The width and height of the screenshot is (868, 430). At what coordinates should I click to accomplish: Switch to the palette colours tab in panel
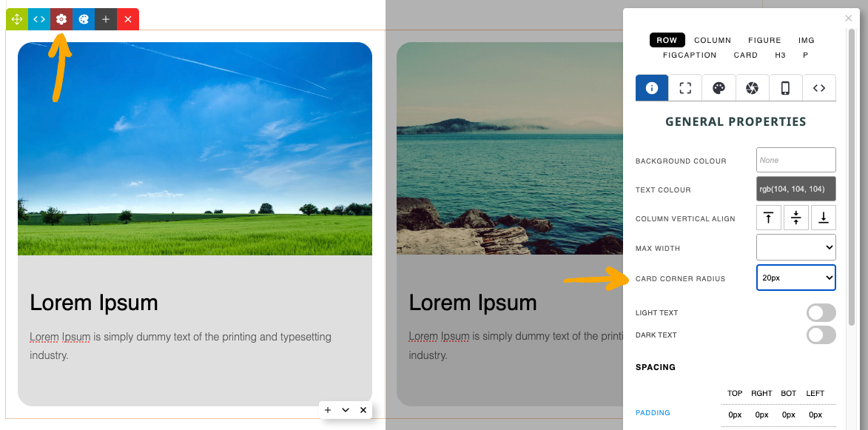click(x=719, y=88)
